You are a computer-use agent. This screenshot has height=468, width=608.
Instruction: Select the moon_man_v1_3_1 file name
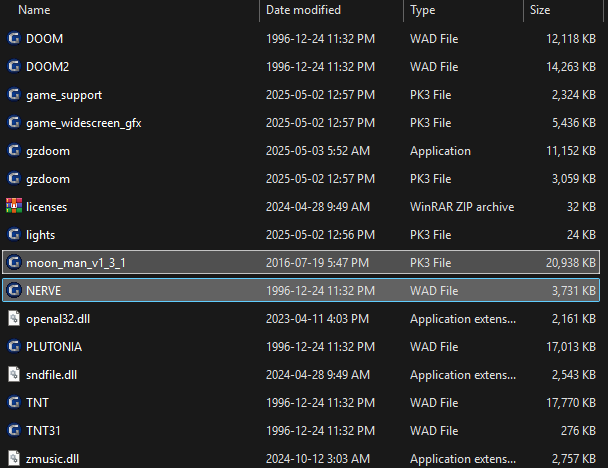click(76, 263)
